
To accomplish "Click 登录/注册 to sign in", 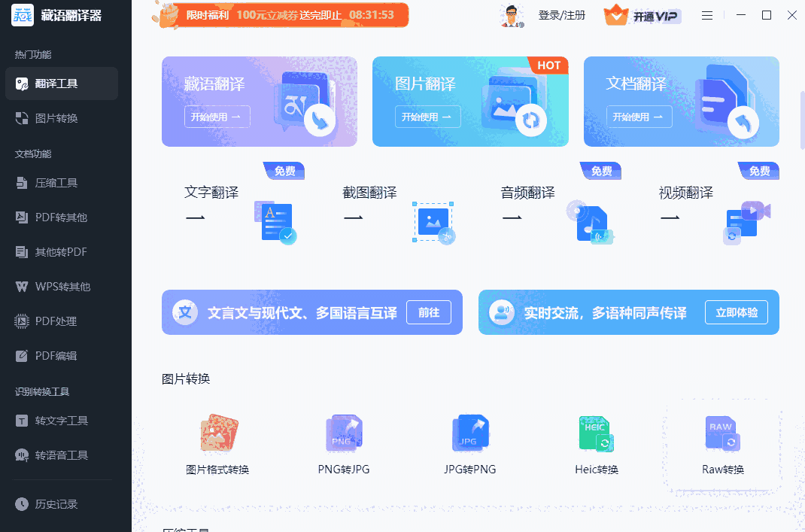I will click(562, 14).
